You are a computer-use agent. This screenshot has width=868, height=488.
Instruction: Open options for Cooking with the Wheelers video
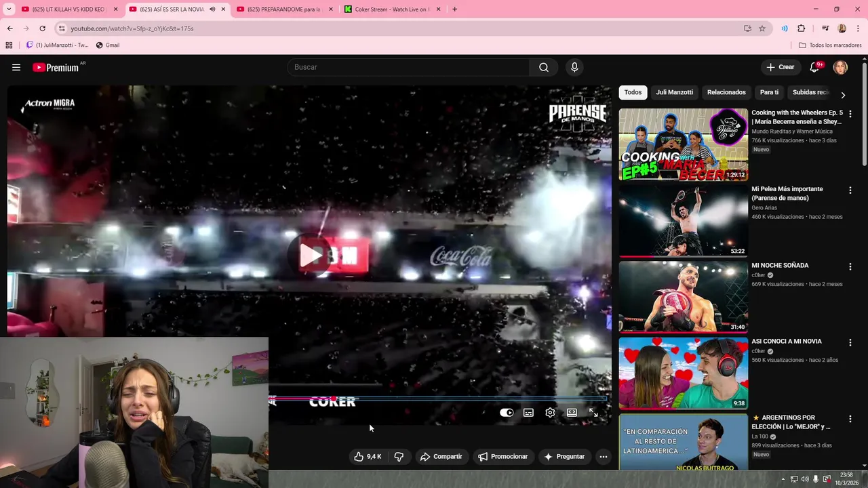(850, 114)
